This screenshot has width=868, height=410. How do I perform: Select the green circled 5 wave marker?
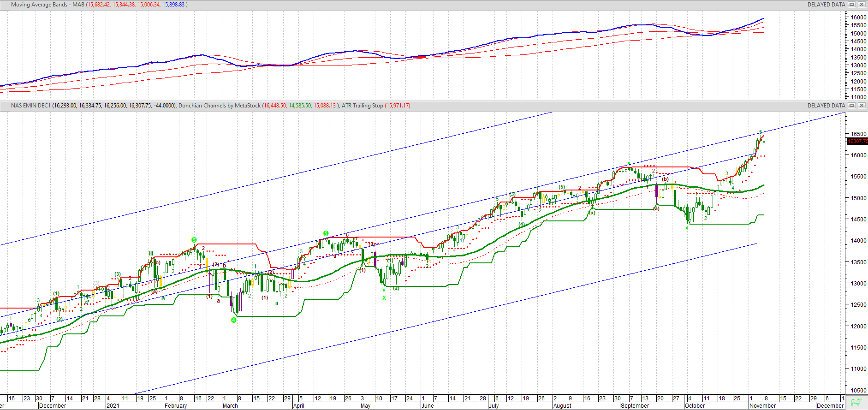click(326, 233)
